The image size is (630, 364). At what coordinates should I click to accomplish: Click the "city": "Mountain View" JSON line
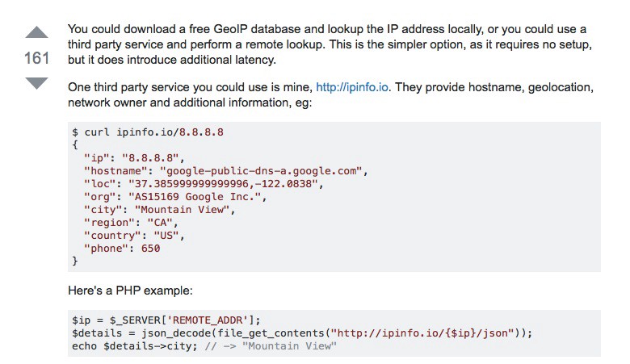pos(159,210)
